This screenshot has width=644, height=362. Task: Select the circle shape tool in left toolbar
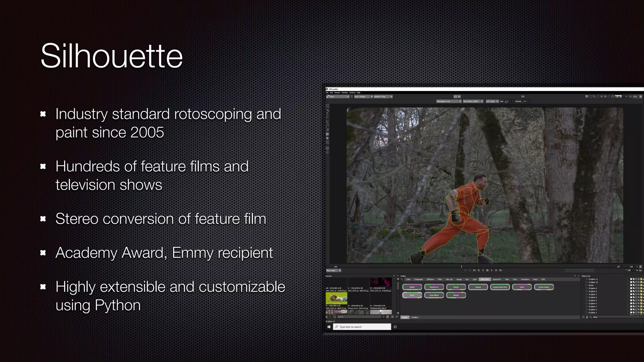(327, 138)
